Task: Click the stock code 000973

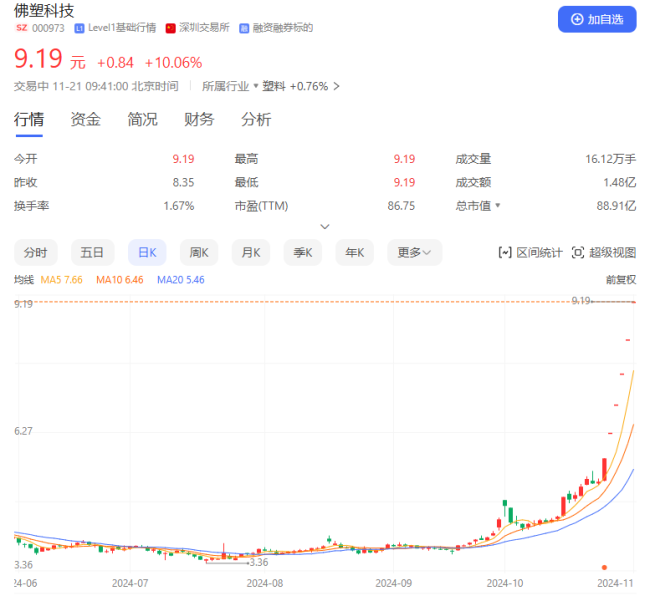Action: click(x=49, y=28)
